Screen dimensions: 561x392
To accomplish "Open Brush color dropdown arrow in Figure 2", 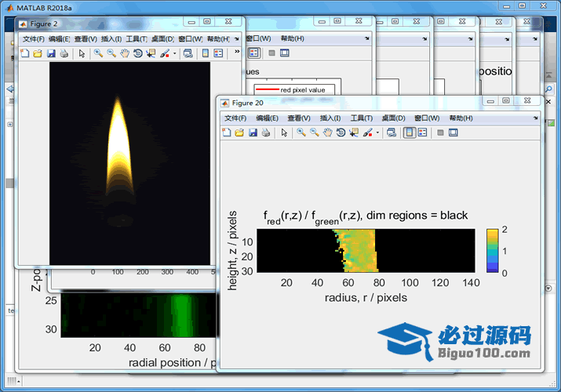I will (x=175, y=53).
